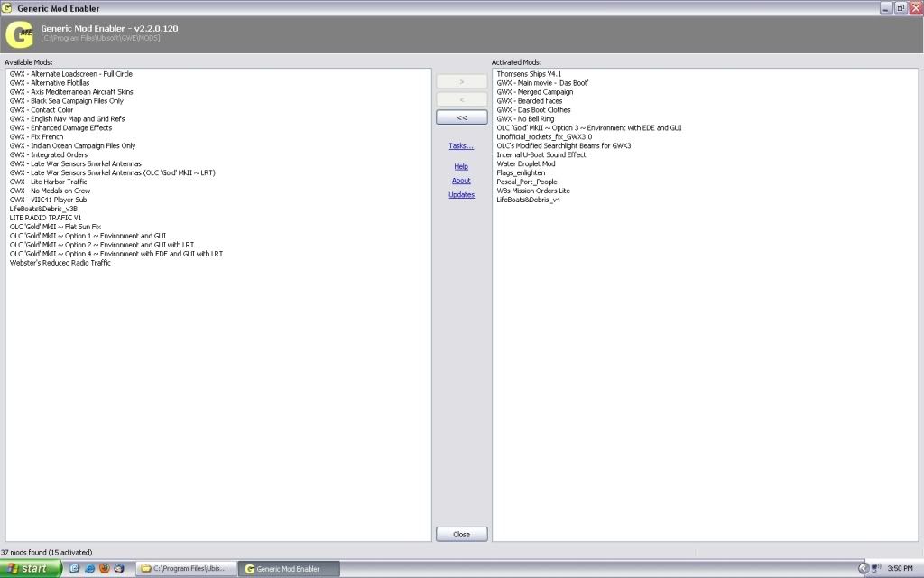Select 'Pascal_Port_People' activated mod
The width and height of the screenshot is (924, 578).
[x=527, y=182]
